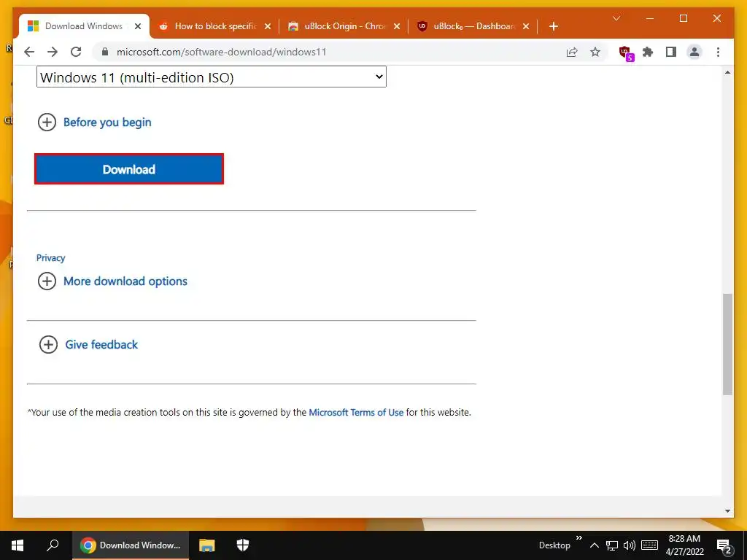Open Extensions puzzle piece menu
The width and height of the screenshot is (747, 560).
(x=648, y=52)
